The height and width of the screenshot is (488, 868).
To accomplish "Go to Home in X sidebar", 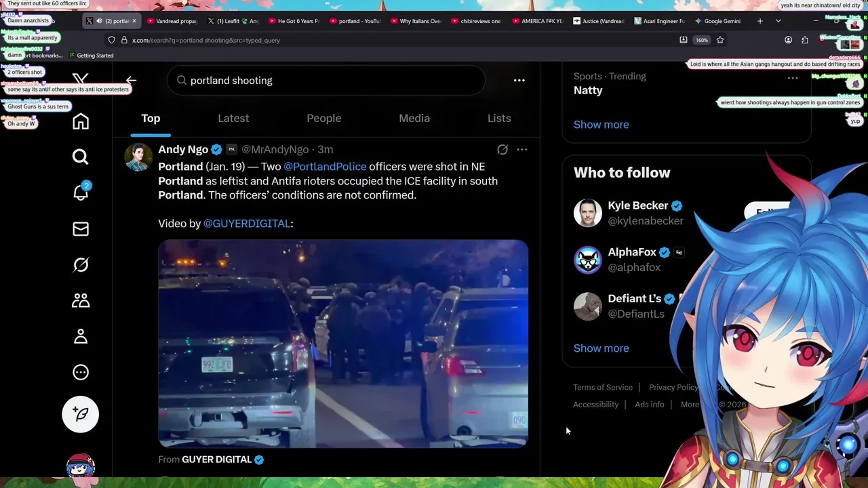I will [81, 121].
